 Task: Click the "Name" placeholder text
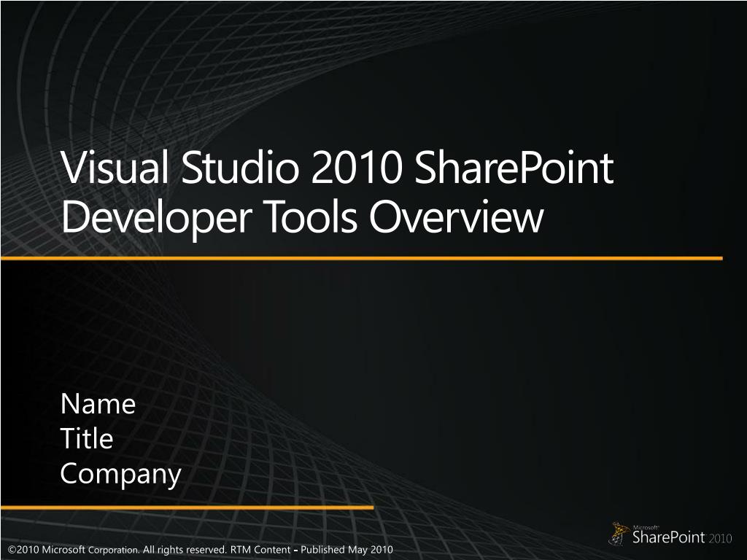[98, 404]
